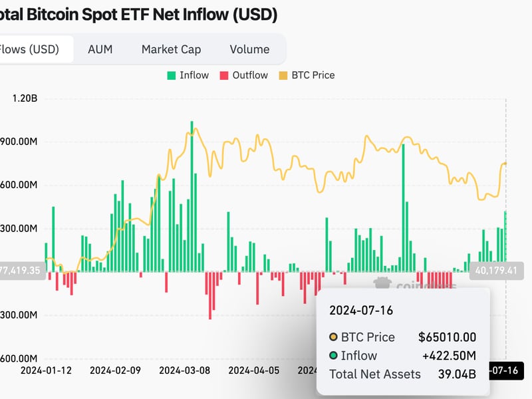
Task: Toggle BTC Price line in legend
Action: click(307, 75)
